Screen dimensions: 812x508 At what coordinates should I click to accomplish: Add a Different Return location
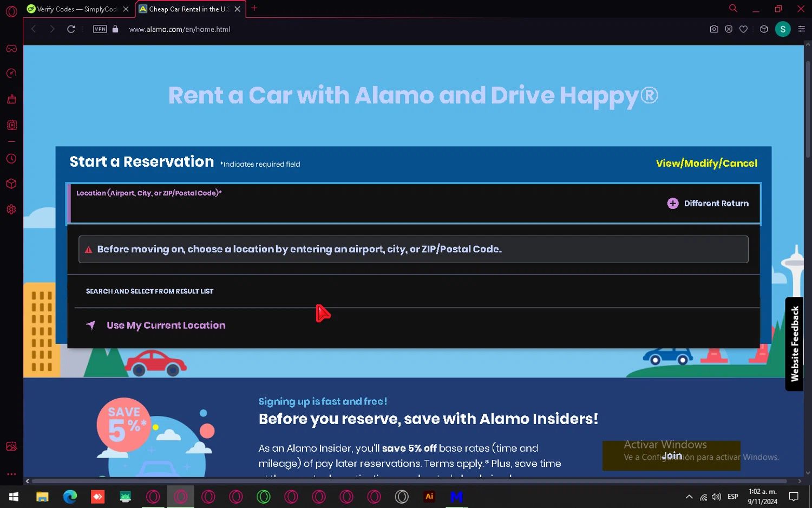[708, 204]
